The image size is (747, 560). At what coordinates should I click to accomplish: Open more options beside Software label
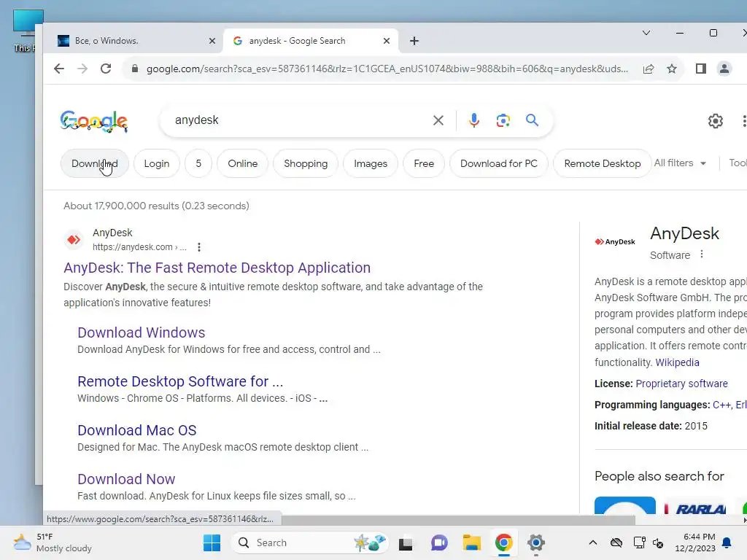coord(702,254)
